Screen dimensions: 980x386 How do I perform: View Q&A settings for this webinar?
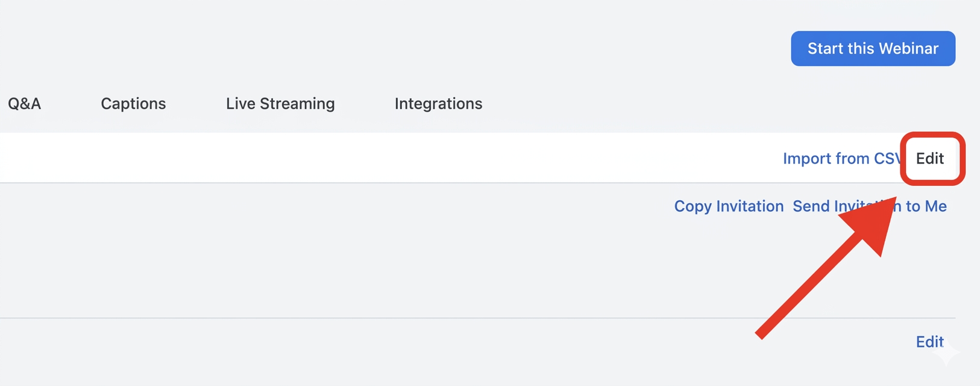click(25, 104)
